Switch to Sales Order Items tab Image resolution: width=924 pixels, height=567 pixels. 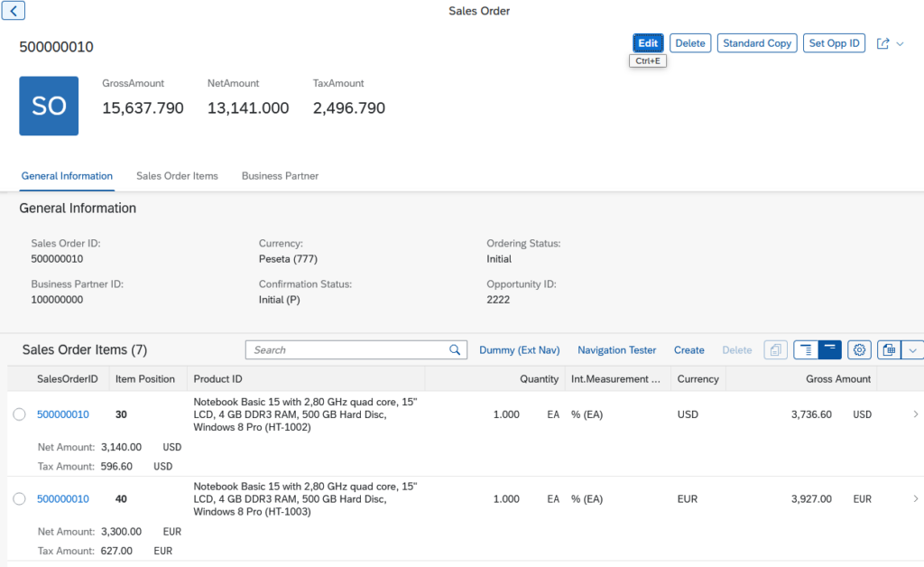[177, 176]
